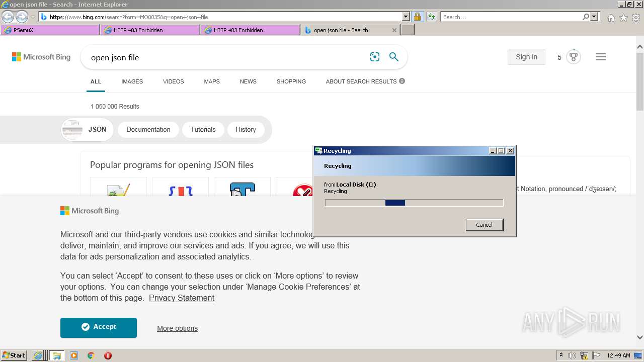Open the Action Center flag tray icon
The image size is (644, 362).
pos(596,355)
